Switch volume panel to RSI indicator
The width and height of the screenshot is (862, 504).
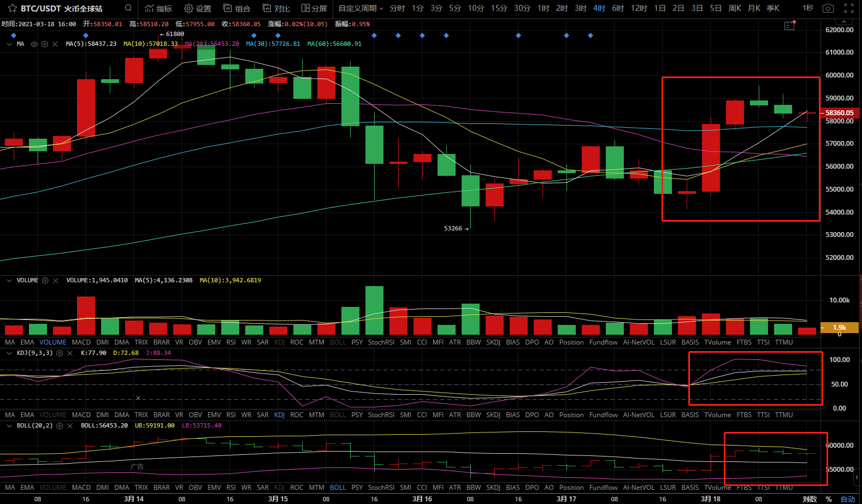click(x=231, y=342)
